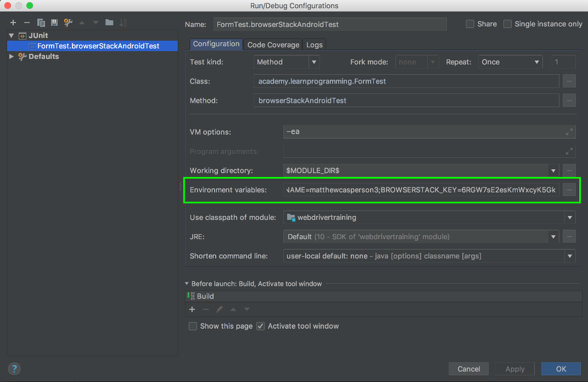
Task: Expand the Defaults tree node
Action: (12, 56)
